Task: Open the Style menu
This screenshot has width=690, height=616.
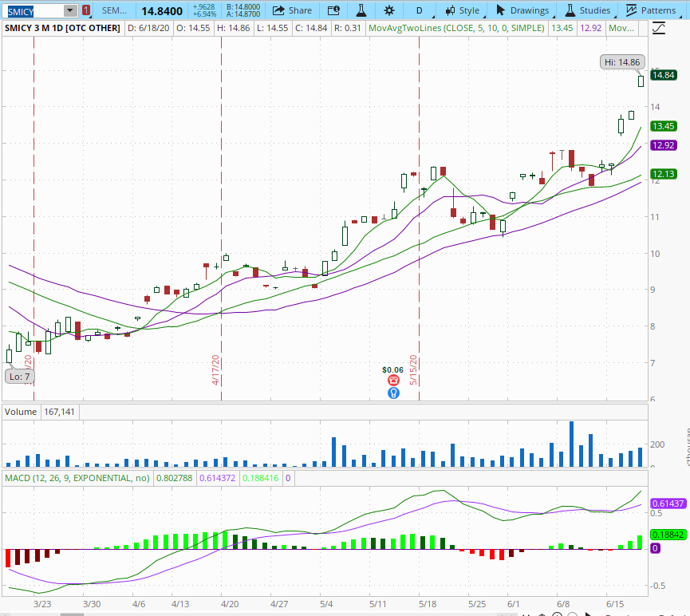Action: (463, 10)
